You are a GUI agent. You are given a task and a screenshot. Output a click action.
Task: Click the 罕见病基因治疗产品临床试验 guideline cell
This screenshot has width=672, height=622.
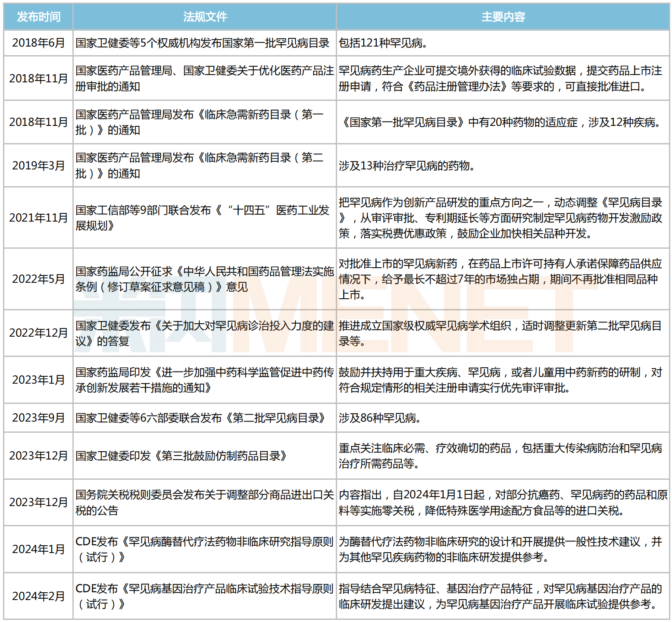click(205, 596)
